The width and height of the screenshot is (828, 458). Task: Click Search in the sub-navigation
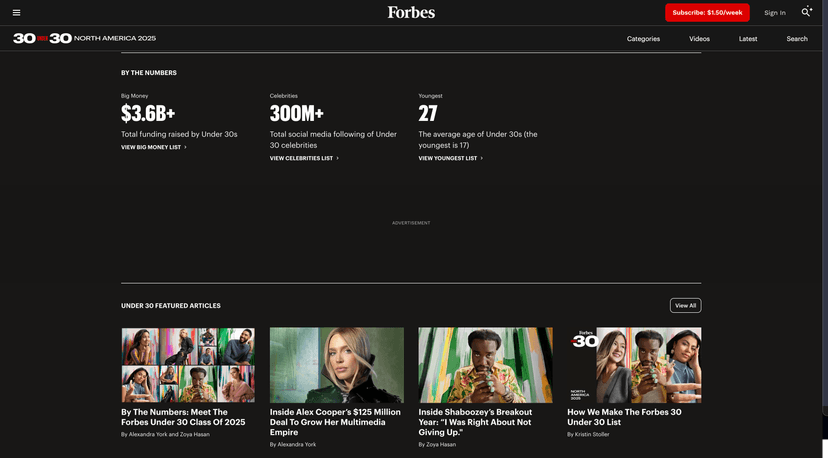(796, 39)
